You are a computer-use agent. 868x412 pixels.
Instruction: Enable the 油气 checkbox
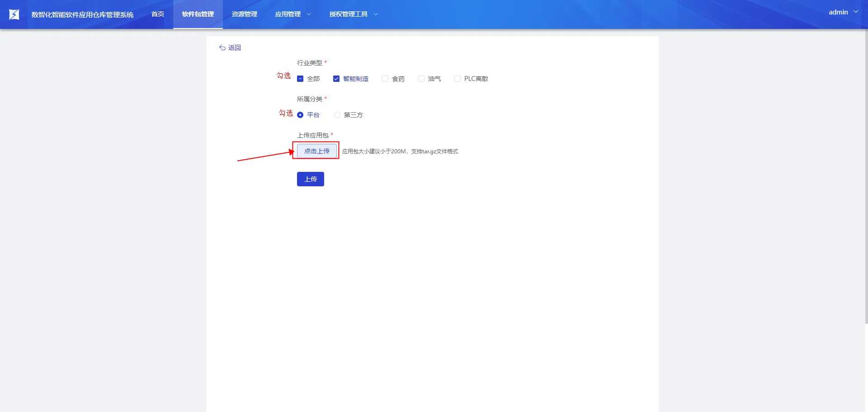(421, 79)
